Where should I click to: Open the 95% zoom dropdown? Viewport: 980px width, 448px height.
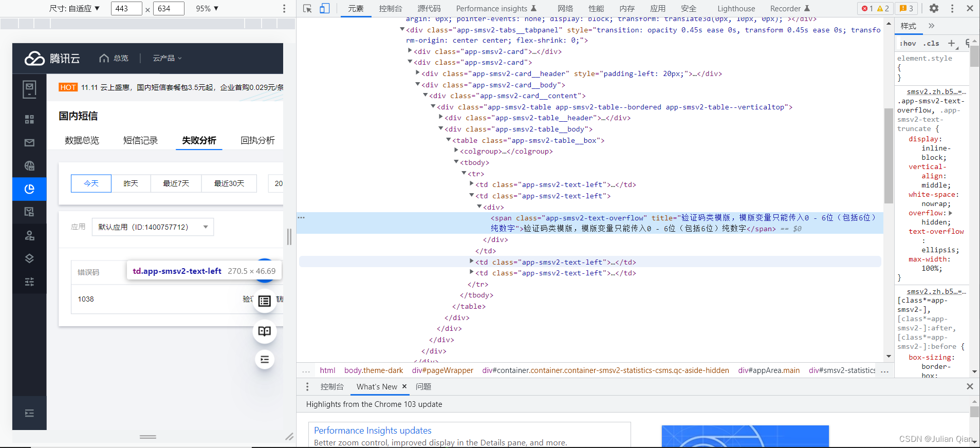coord(207,8)
